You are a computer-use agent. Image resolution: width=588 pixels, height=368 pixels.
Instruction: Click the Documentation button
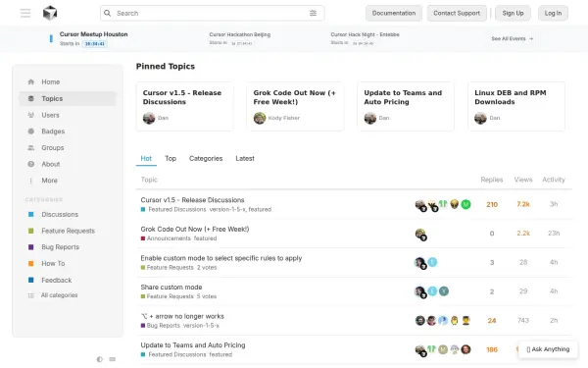(x=394, y=13)
